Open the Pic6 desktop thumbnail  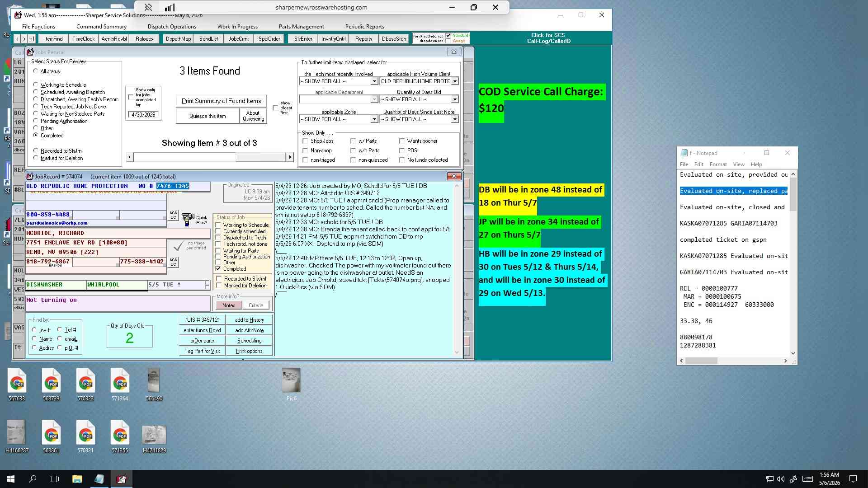(x=291, y=384)
